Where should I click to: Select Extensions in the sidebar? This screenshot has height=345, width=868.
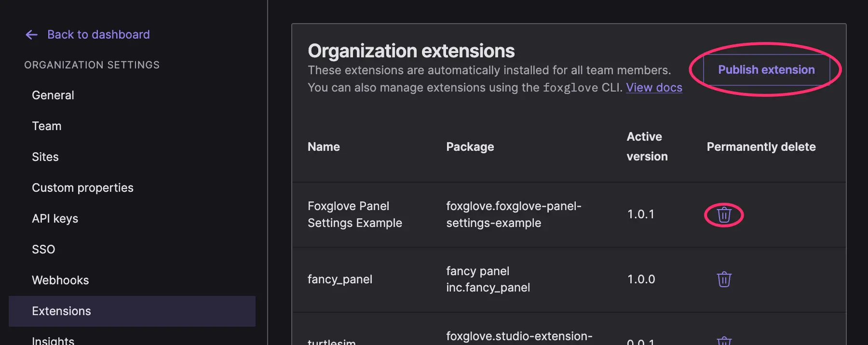point(61,311)
